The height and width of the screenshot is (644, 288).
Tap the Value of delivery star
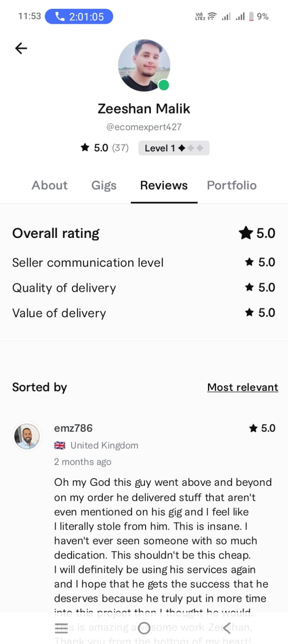coord(249,313)
